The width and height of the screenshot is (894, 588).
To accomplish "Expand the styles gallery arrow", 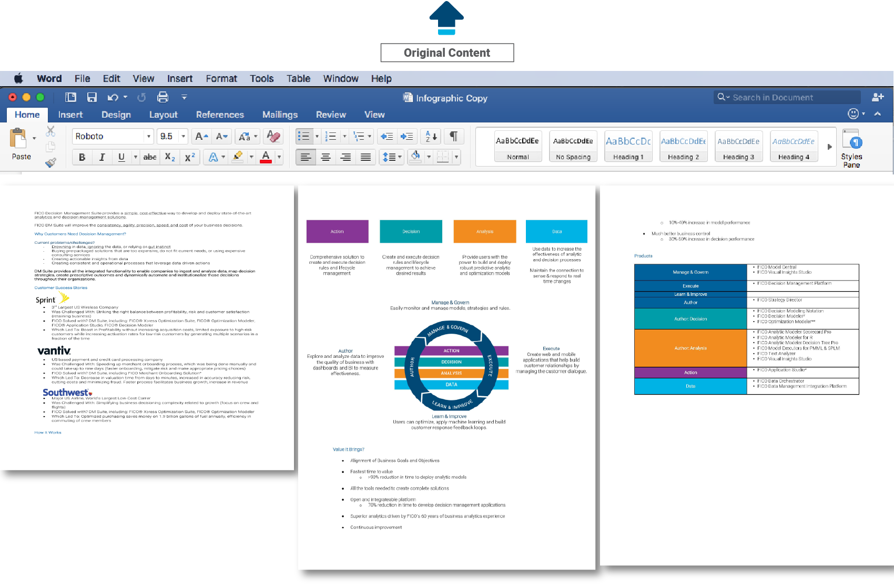I will coord(830,147).
